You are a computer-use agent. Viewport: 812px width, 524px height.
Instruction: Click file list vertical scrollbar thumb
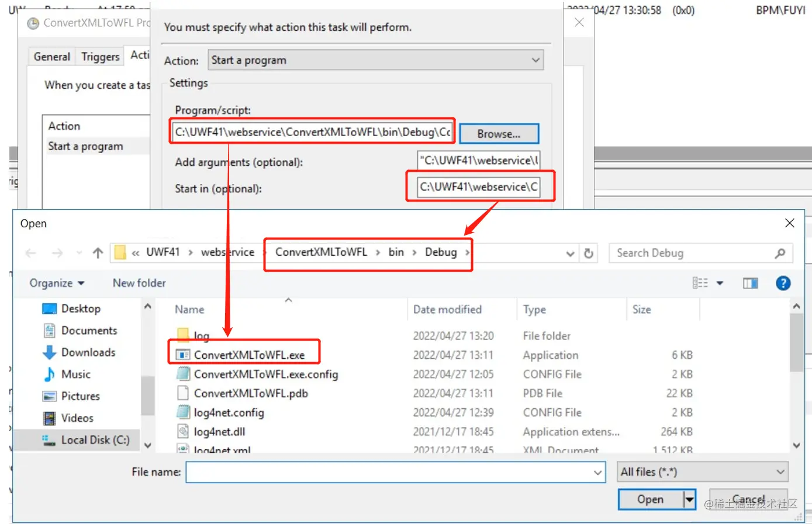tap(796, 343)
